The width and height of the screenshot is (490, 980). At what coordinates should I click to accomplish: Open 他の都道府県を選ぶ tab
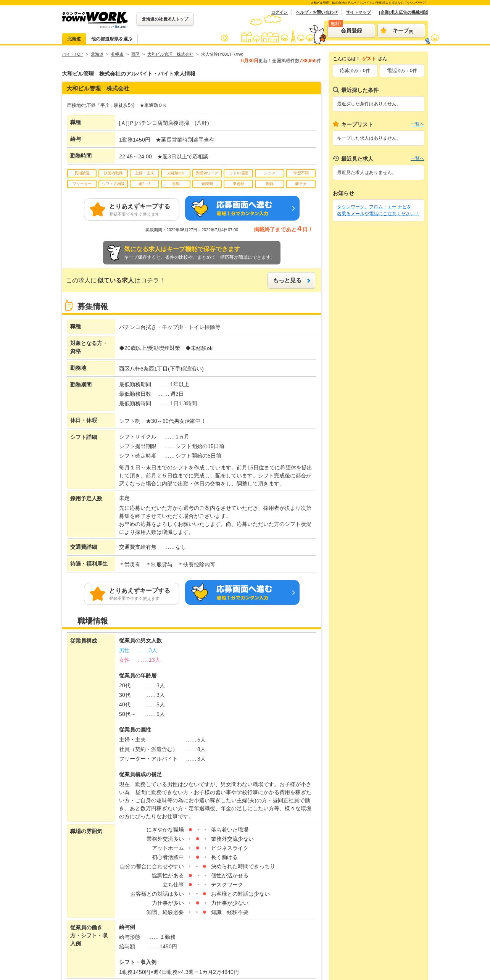point(112,39)
